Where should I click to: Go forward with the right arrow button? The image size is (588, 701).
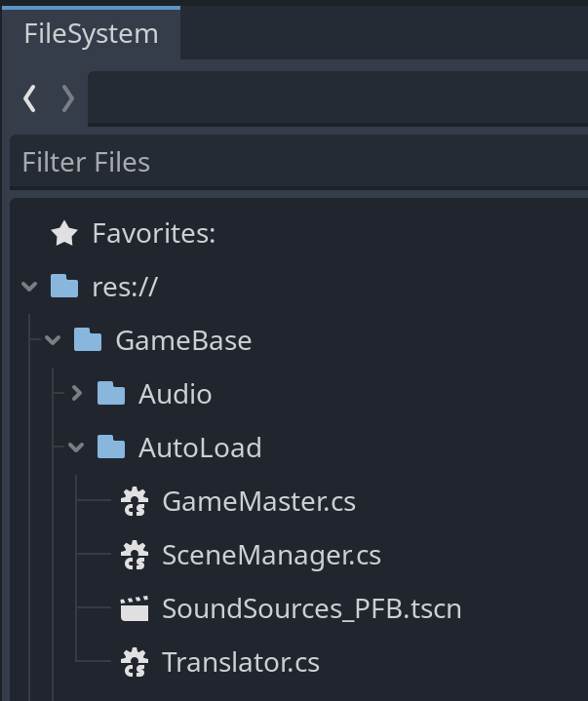pyautogui.click(x=67, y=97)
